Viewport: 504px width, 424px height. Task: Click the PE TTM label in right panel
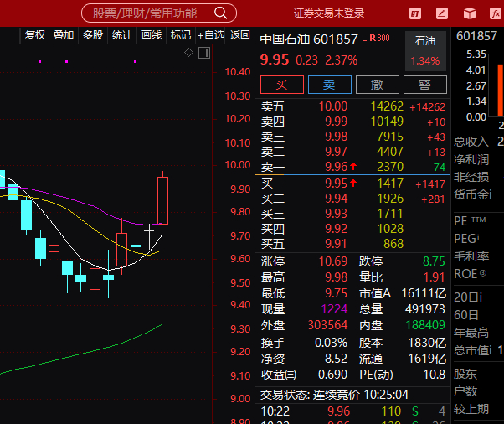470,221
